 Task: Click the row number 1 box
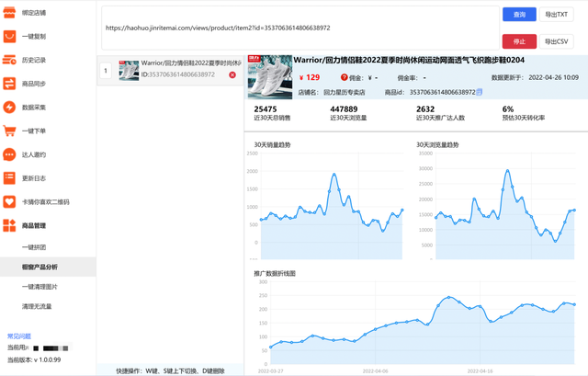pos(106,71)
